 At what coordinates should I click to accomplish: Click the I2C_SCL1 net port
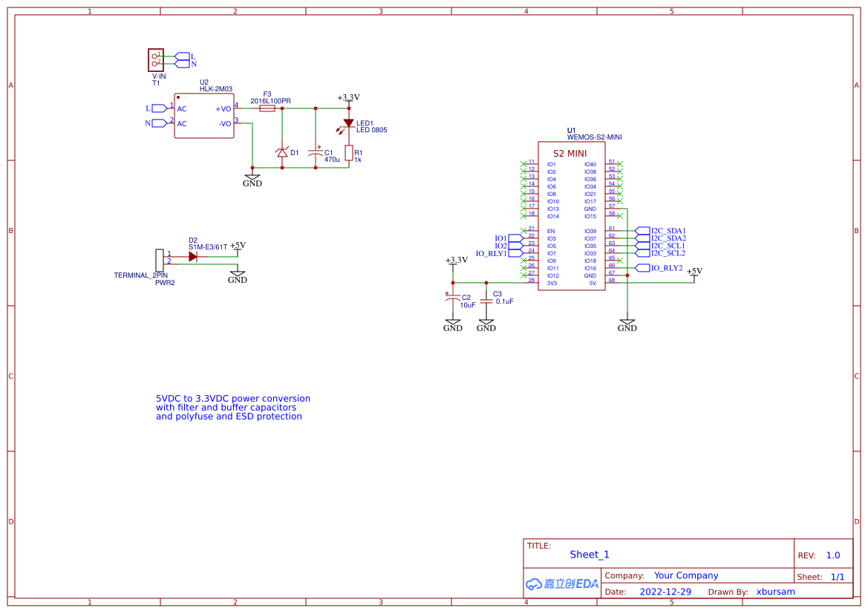click(660, 246)
